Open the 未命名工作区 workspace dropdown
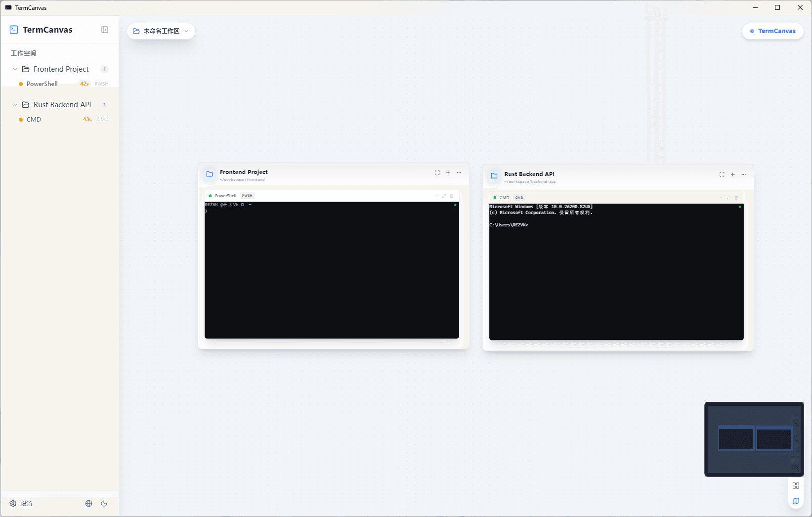Image resolution: width=812 pixels, height=517 pixels. click(161, 31)
